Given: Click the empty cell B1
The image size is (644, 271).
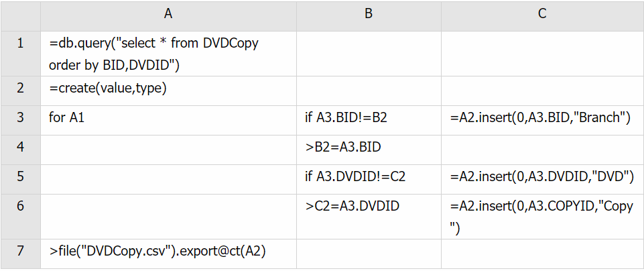Looking at the screenshot, I should 369,54.
